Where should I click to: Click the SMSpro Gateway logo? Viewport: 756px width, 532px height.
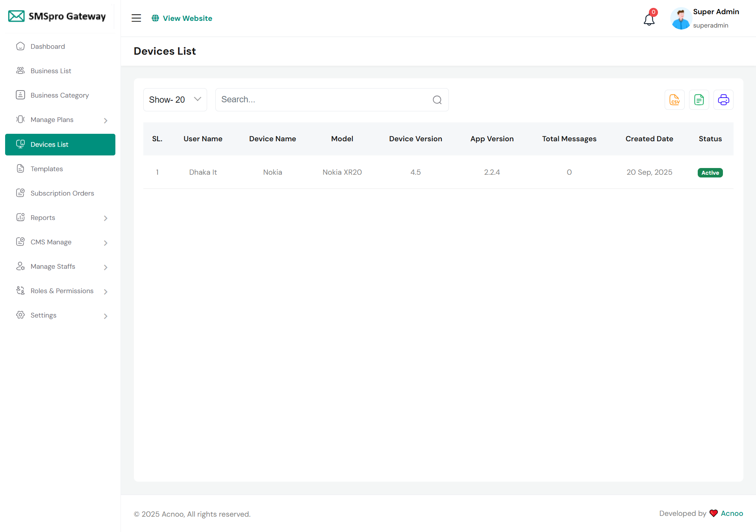click(57, 16)
